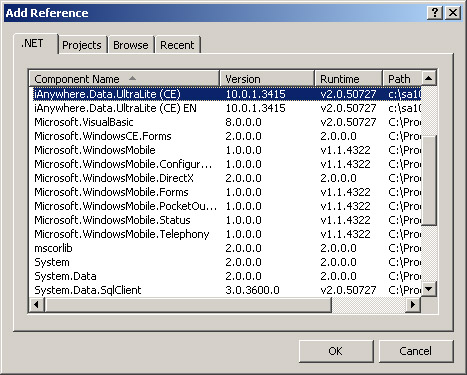Switch to the .NET tab

(35, 44)
